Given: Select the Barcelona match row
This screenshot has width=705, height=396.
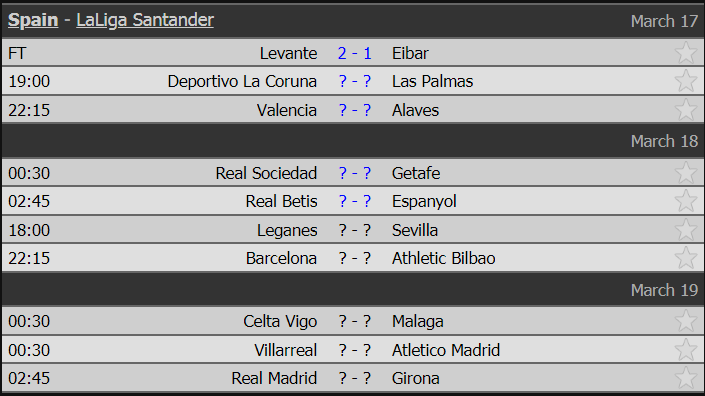Looking at the screenshot, I should (x=352, y=258).
